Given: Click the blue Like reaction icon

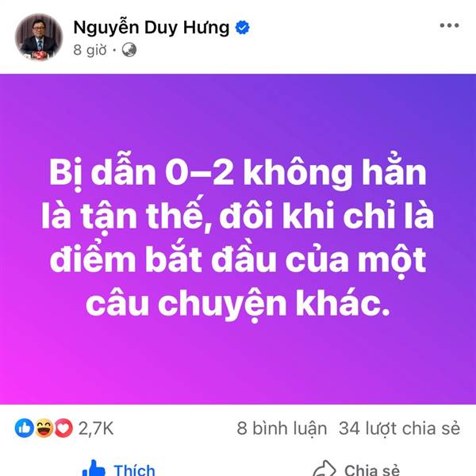Looking at the screenshot, I should pyautogui.click(x=25, y=428).
